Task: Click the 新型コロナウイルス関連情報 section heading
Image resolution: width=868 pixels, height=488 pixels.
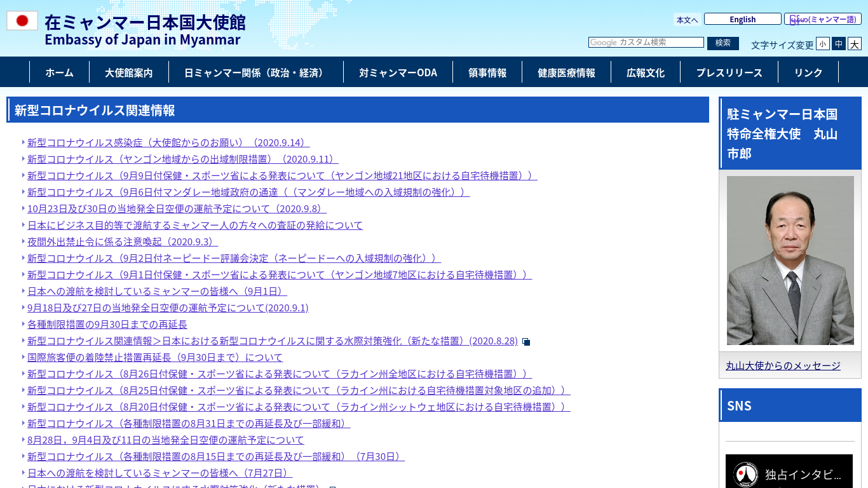Action: [x=358, y=110]
